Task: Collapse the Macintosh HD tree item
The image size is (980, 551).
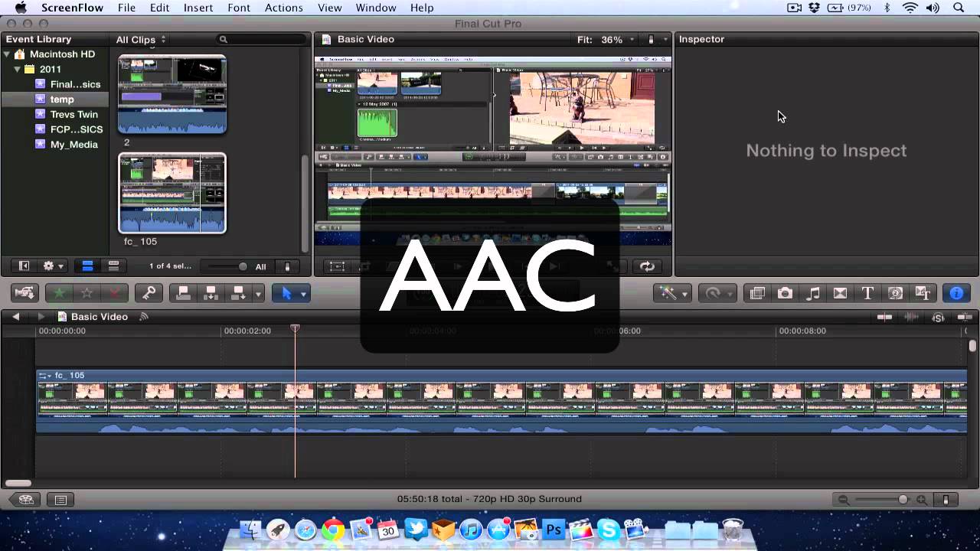Action: [8, 54]
